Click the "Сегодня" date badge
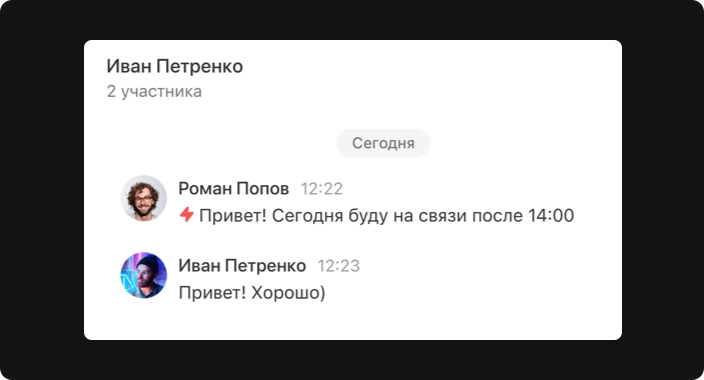 coord(383,143)
